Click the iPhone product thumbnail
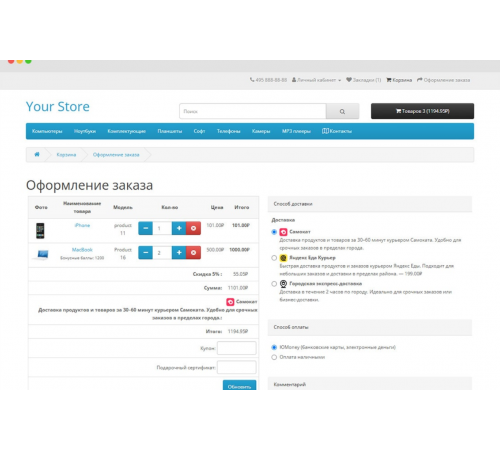500x450 pixels. [40, 231]
